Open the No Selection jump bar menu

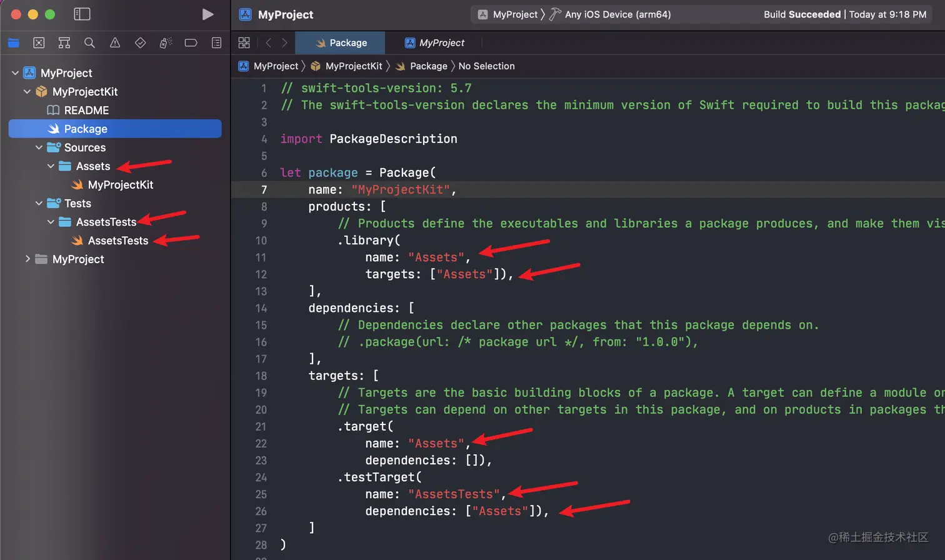tap(486, 66)
